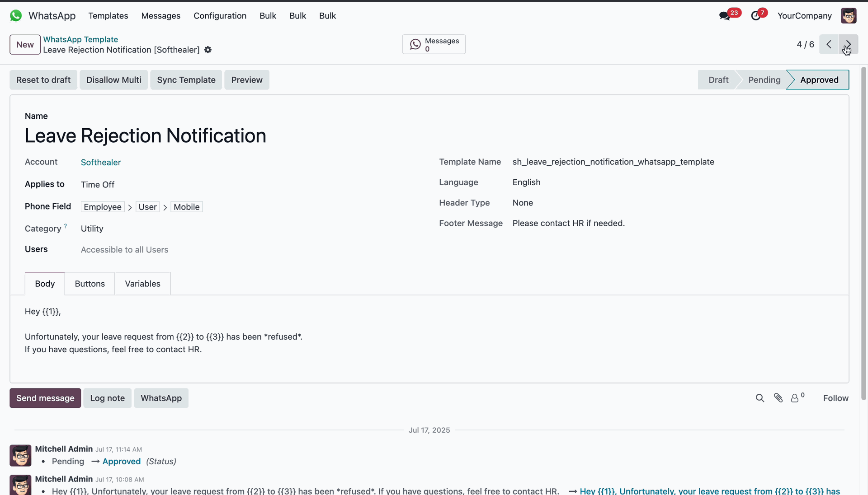Viewport: 868px width, 495px height.
Task: Open the followers person icon
Action: [x=795, y=398]
